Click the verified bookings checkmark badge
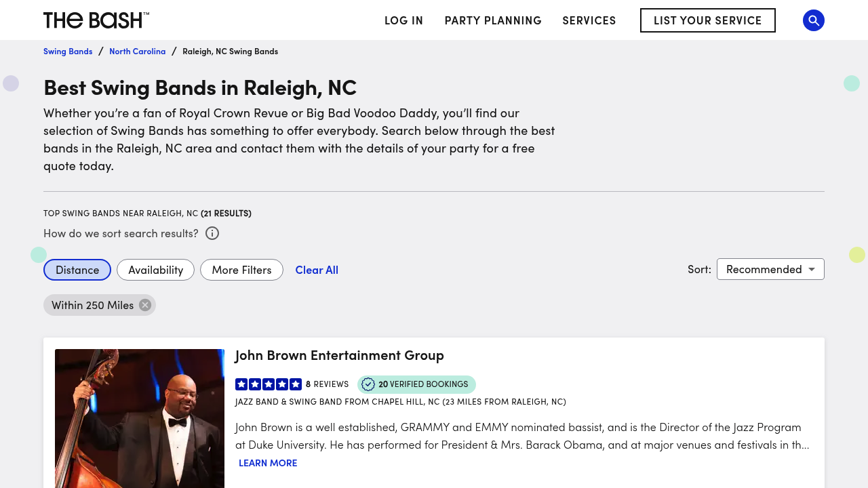Viewport: 868px width, 488px height. (x=368, y=384)
